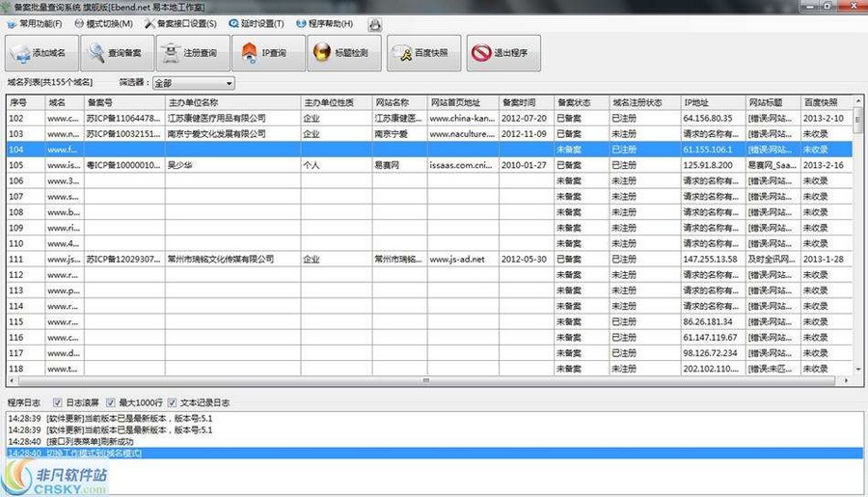Sort by the 主办单位性质 column header
868x497 pixels.
point(337,102)
